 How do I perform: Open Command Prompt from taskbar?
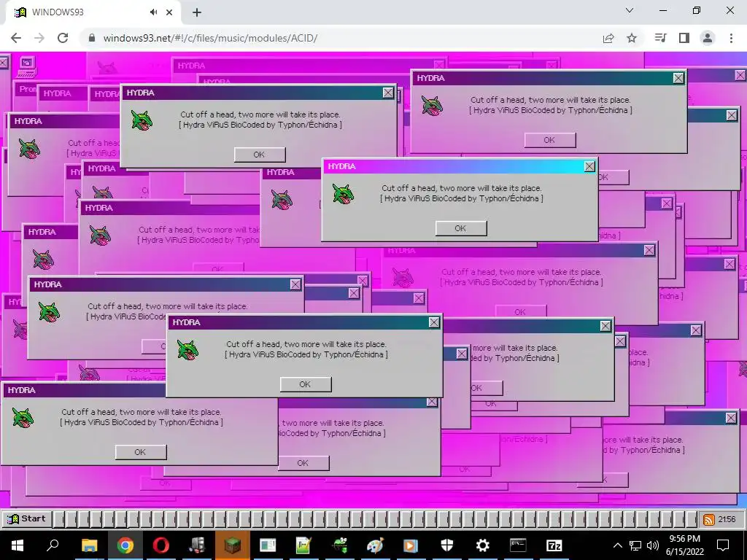(x=518, y=545)
